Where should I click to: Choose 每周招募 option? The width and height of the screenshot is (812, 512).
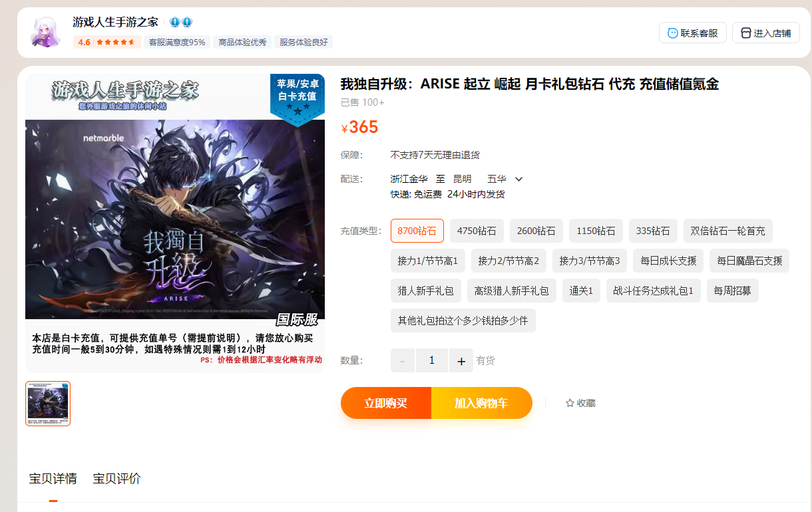coord(733,291)
